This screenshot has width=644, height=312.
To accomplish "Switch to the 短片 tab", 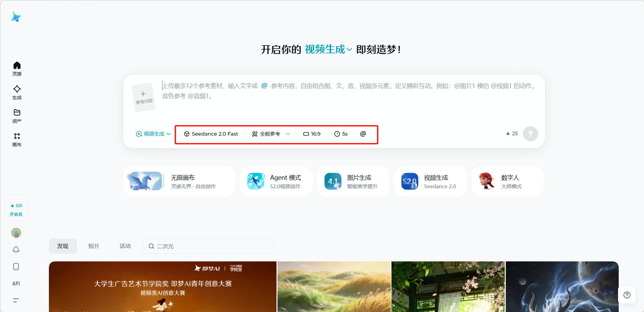I will pyautogui.click(x=94, y=246).
